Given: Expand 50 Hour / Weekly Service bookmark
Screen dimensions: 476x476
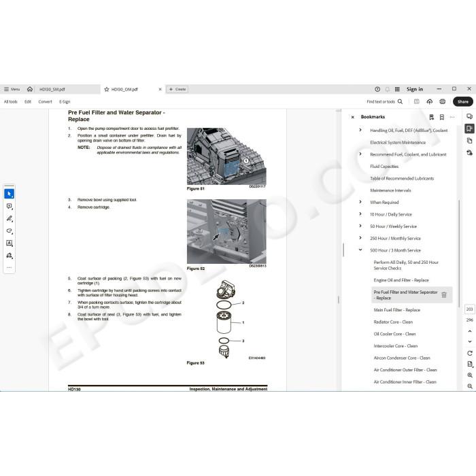Looking at the screenshot, I should [x=360, y=226].
